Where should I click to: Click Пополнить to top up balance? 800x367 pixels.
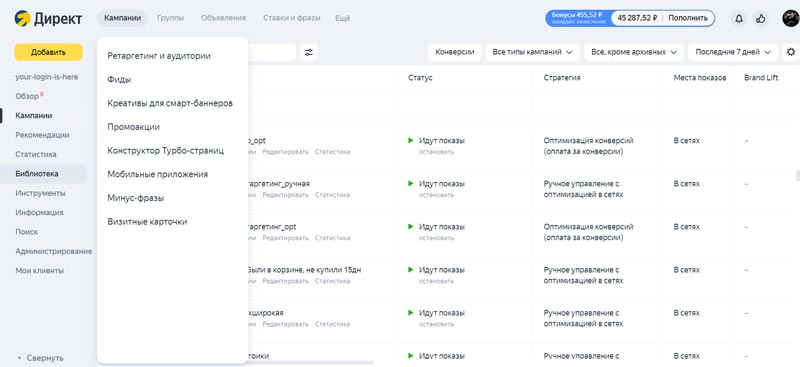(688, 18)
